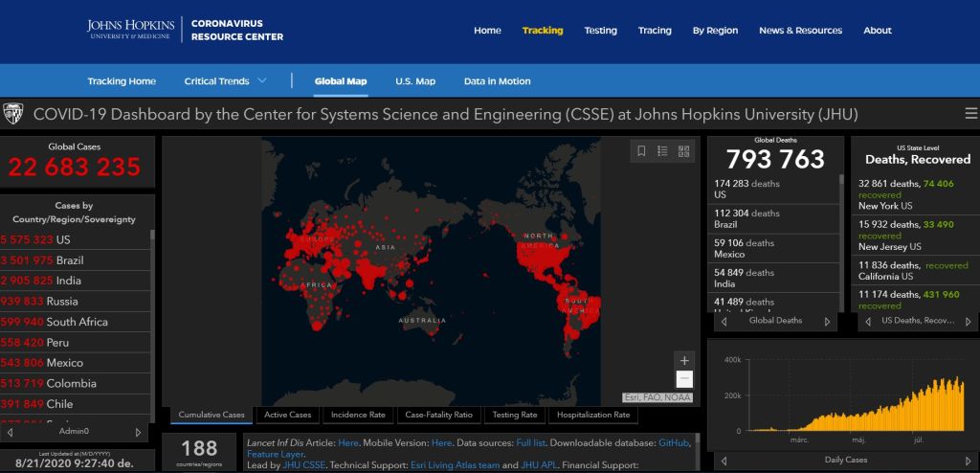
Task: Select South Africa in cases list
Action: 75,323
